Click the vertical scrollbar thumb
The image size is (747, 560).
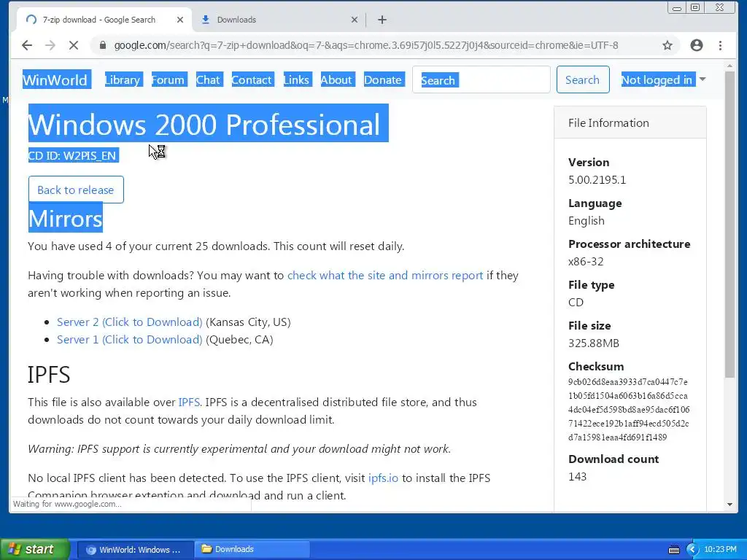pyautogui.click(x=729, y=225)
